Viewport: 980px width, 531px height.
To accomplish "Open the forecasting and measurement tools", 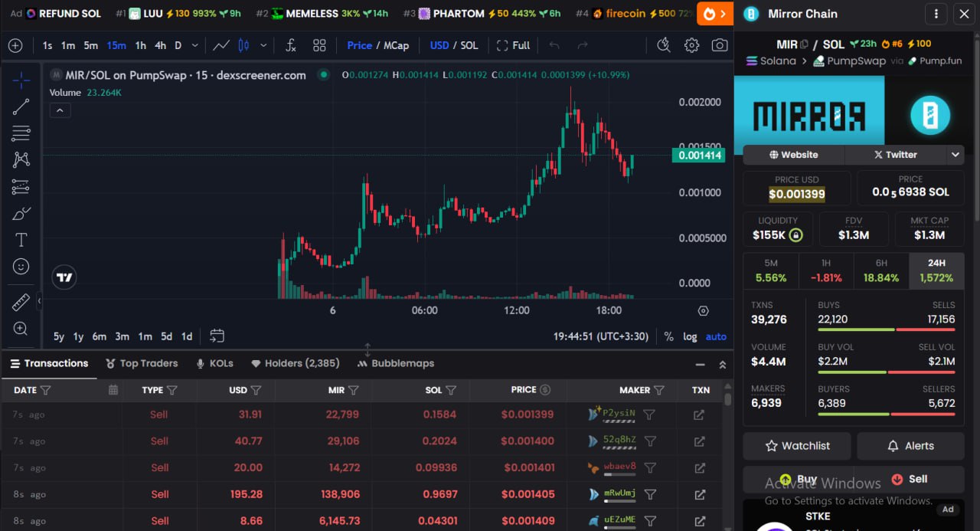I will [x=21, y=186].
